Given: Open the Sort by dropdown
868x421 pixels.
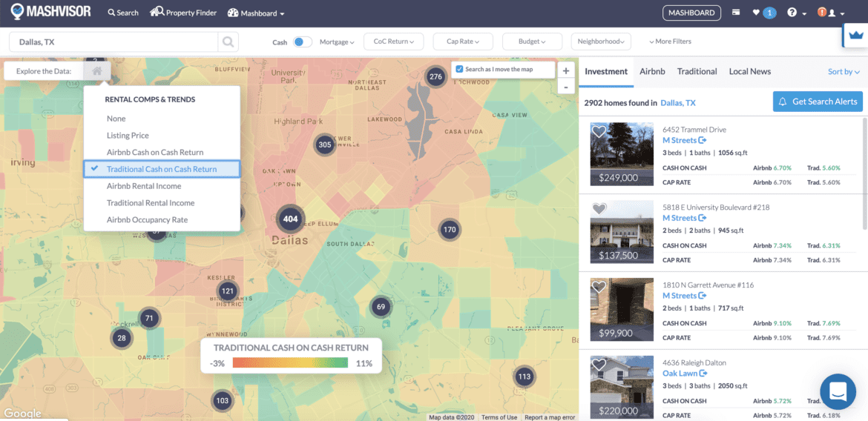Looking at the screenshot, I should 844,72.
